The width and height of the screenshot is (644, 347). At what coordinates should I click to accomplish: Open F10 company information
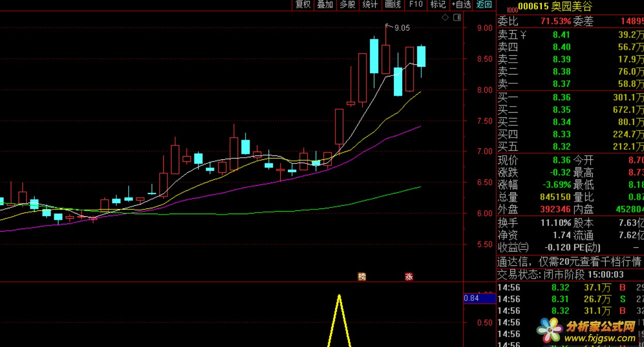(x=416, y=5)
